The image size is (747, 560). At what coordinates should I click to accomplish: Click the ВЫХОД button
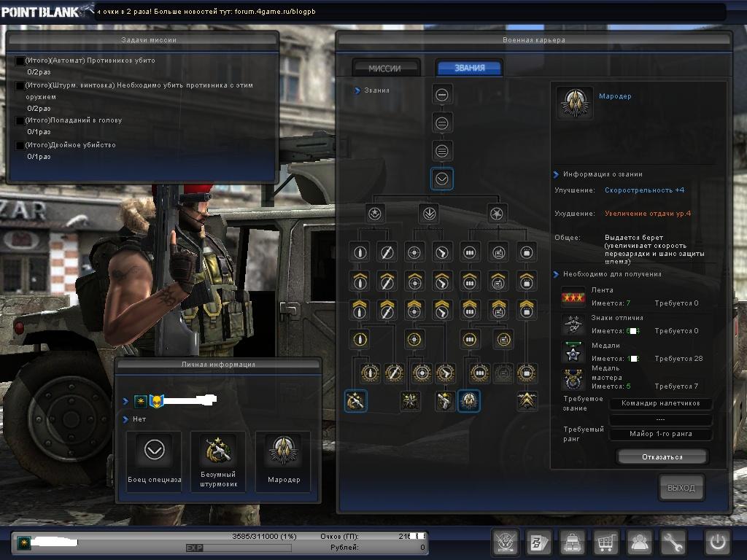click(681, 488)
